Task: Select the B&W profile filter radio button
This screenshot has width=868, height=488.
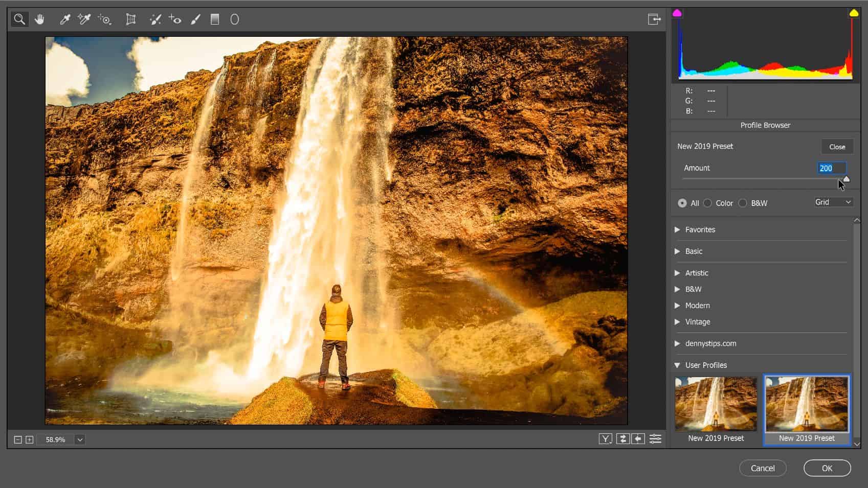Action: pyautogui.click(x=743, y=203)
